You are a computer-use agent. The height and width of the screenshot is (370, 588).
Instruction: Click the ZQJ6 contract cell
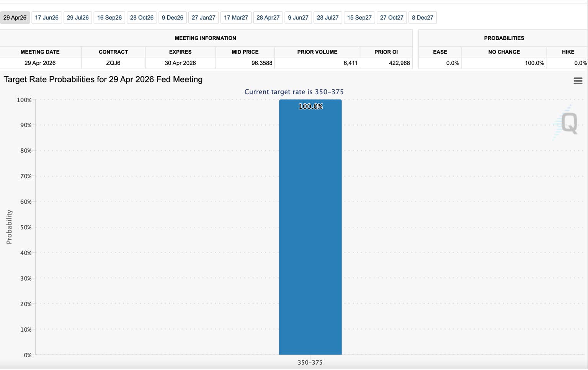click(113, 63)
